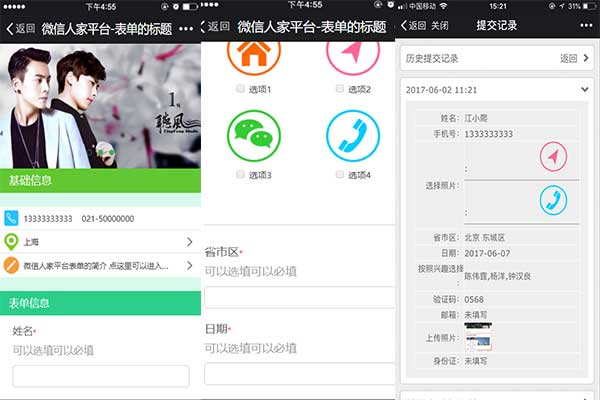Open the 微信人家平台表单的简介 row chevron
The height and width of the screenshot is (400, 600).
[x=189, y=265]
